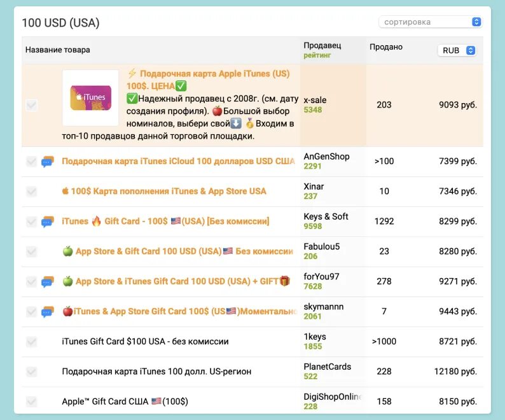Click the price 8150 руб.
The image size is (505, 420).
click(458, 402)
